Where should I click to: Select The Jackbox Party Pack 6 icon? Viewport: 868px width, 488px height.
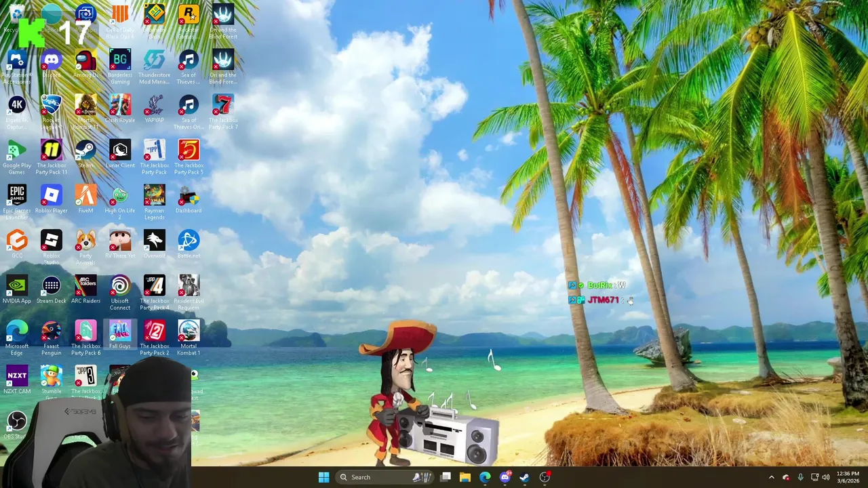[85, 338]
